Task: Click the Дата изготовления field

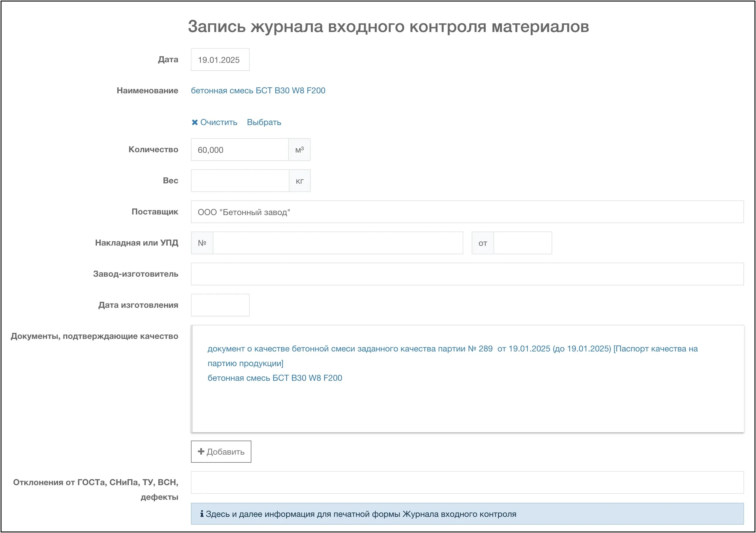Action: point(220,305)
